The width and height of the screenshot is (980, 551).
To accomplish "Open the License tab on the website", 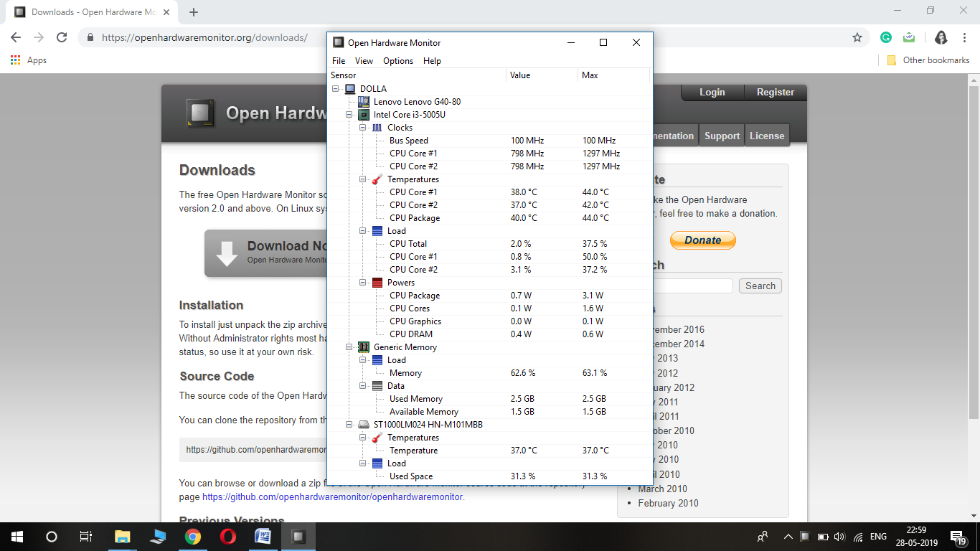I will tap(767, 136).
